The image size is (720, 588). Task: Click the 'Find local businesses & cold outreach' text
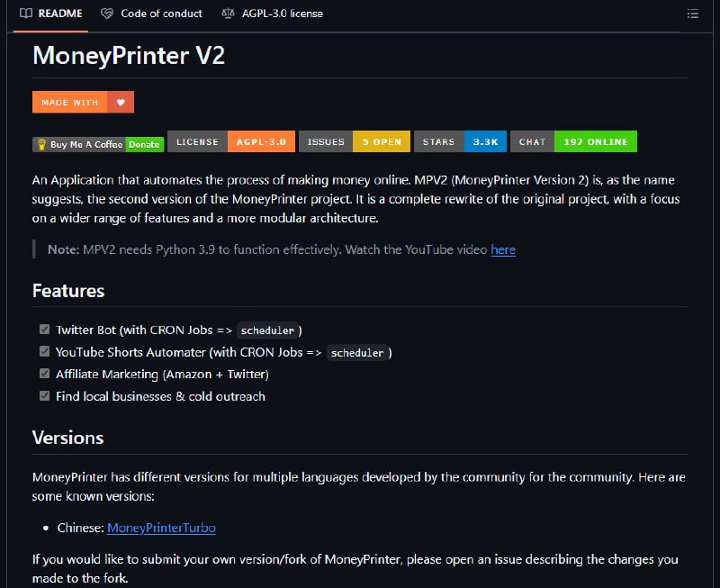click(160, 396)
